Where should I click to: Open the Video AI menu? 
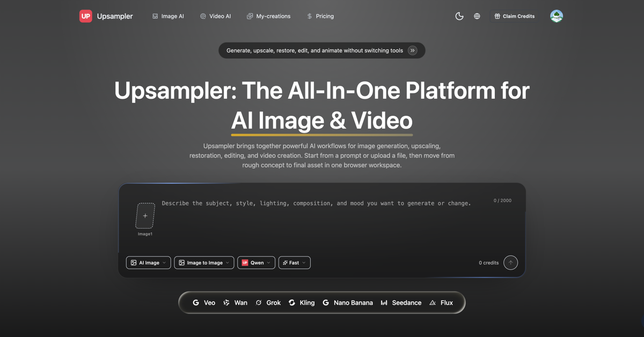click(x=215, y=16)
